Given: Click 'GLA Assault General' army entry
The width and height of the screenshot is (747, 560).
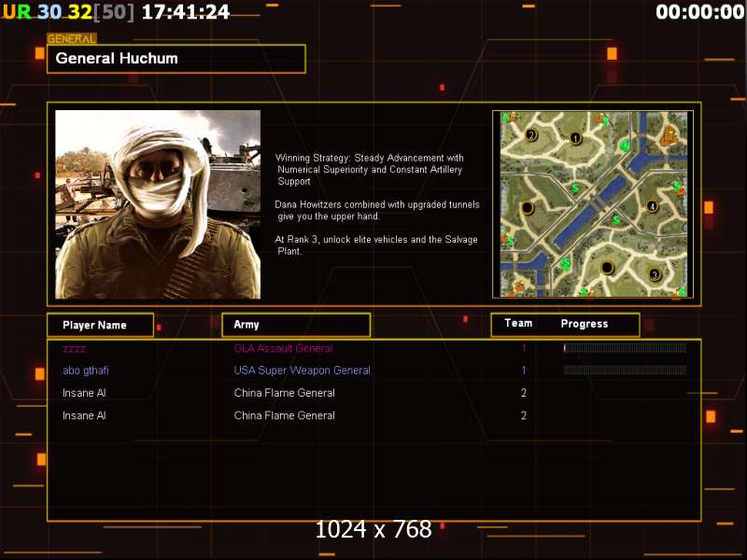Looking at the screenshot, I should [284, 348].
